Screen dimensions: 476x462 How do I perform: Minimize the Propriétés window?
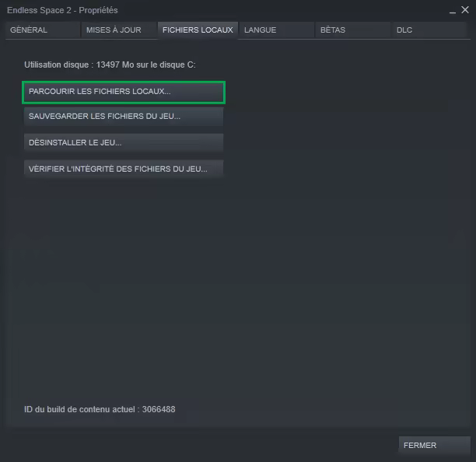tap(452, 10)
